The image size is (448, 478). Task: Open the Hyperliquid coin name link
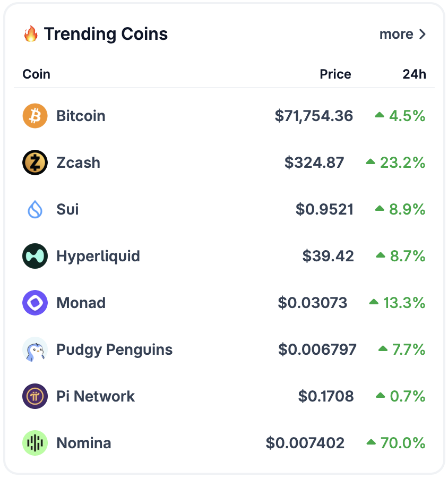[98, 256]
